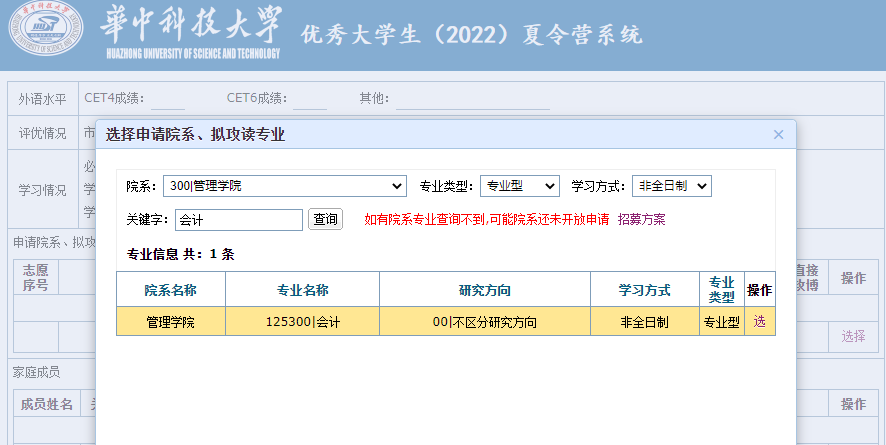Click the 评优情况 row label
The image size is (886, 445).
click(x=42, y=133)
